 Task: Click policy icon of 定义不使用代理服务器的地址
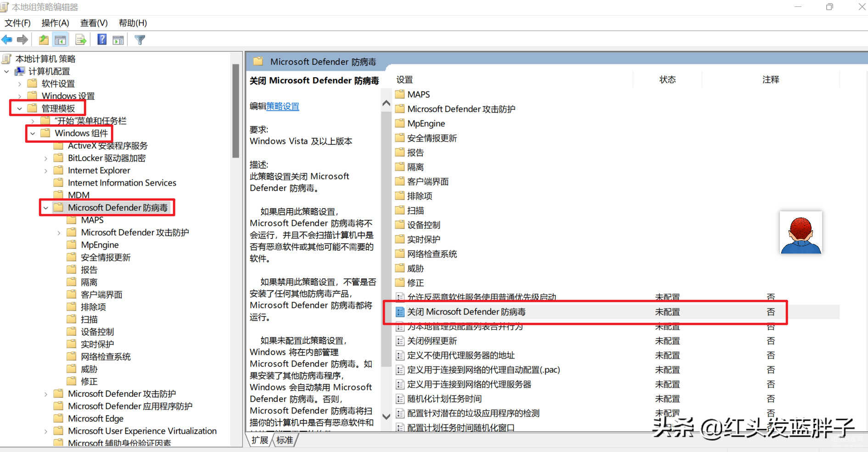pyautogui.click(x=400, y=355)
